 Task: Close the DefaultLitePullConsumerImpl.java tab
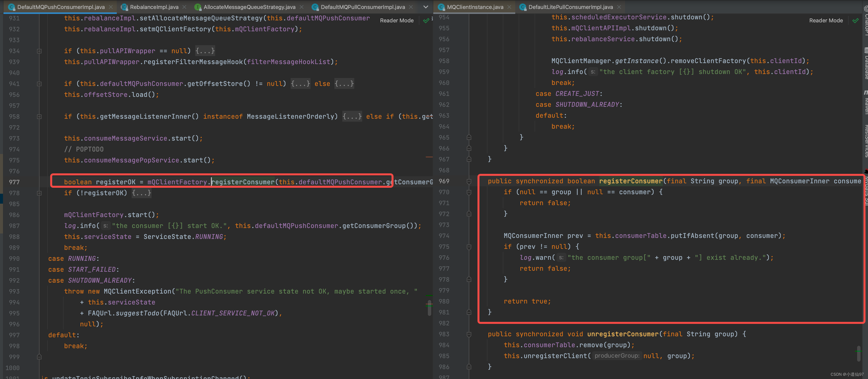[619, 7]
